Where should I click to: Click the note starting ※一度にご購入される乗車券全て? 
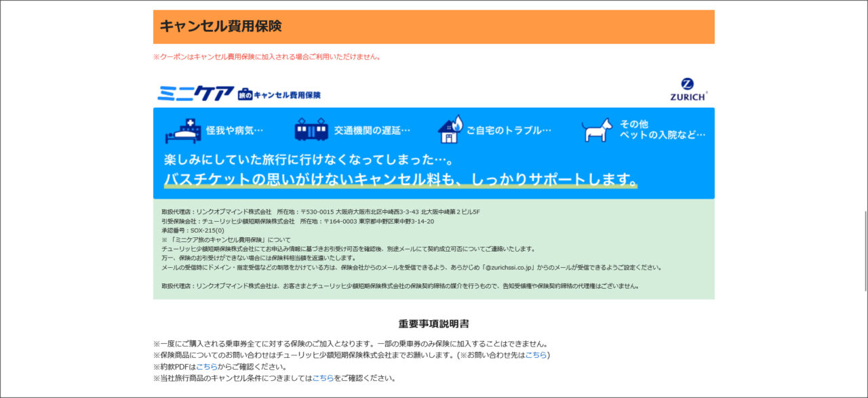351,344
